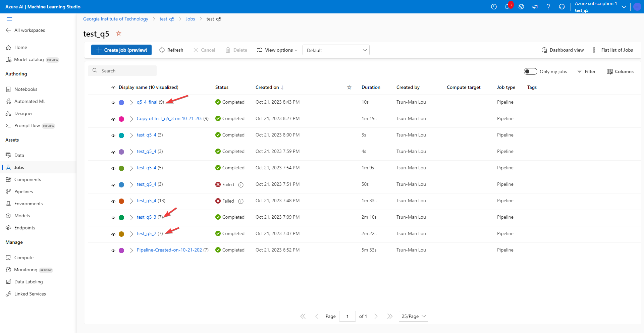Open the 25/Page page size dropdown
The height and width of the screenshot is (333, 644).
[413, 316]
